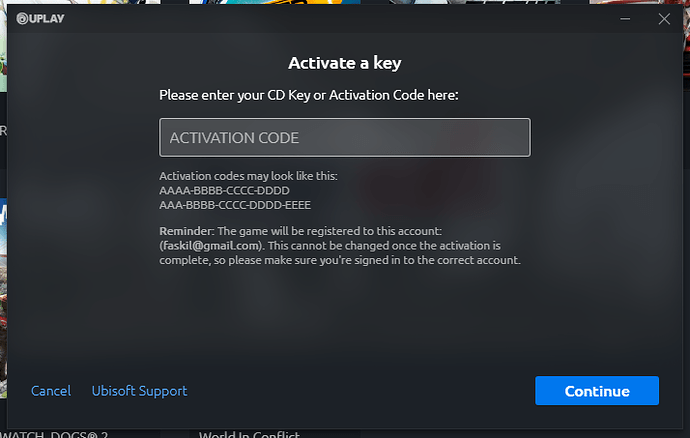Image resolution: width=690 pixels, height=438 pixels.
Task: Click the bold Reminder label
Action: pos(187,231)
